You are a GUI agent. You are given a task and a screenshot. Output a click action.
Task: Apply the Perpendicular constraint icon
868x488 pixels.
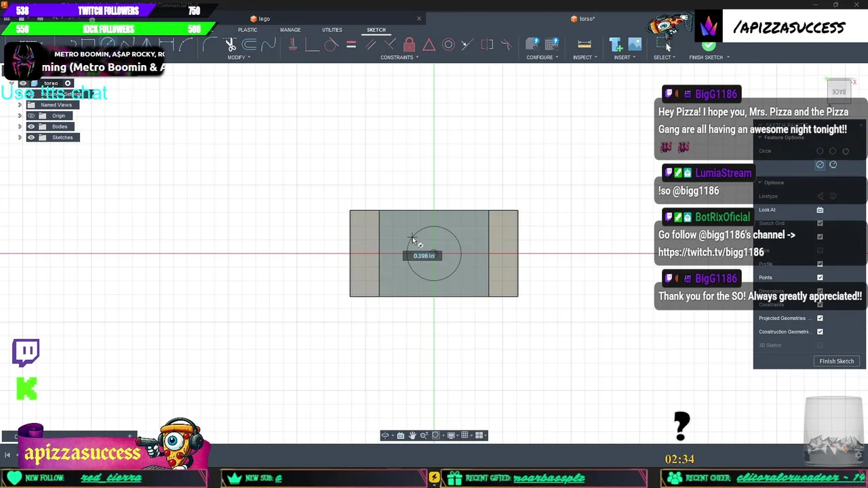point(390,45)
